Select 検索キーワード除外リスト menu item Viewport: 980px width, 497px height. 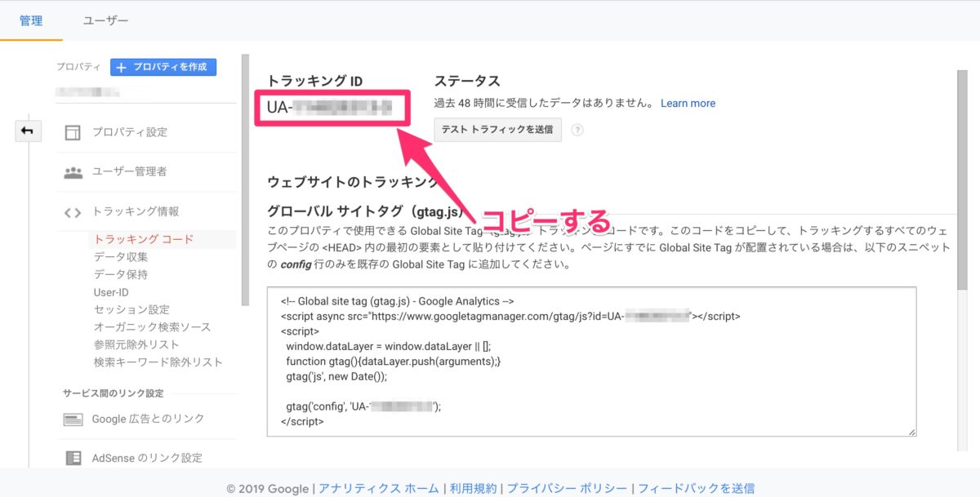(158, 362)
